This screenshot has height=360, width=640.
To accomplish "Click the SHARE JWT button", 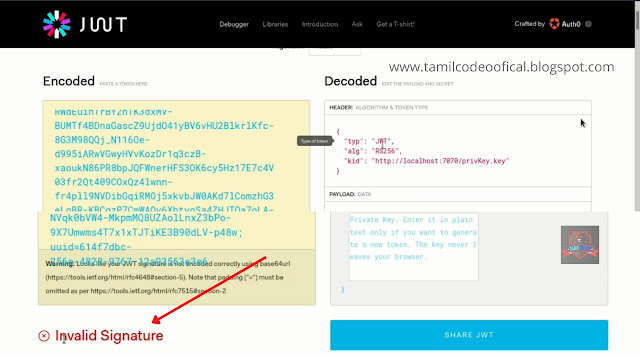I will 469,335.
